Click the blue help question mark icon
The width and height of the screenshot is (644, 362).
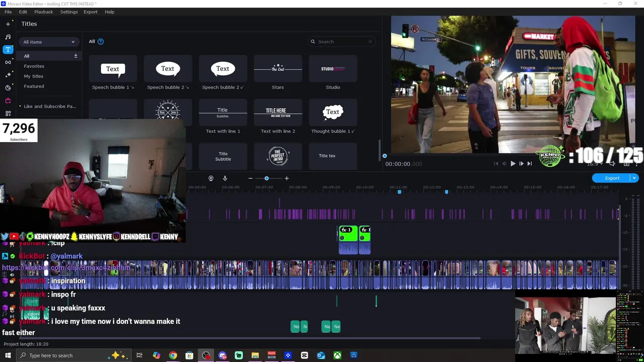coord(101,41)
